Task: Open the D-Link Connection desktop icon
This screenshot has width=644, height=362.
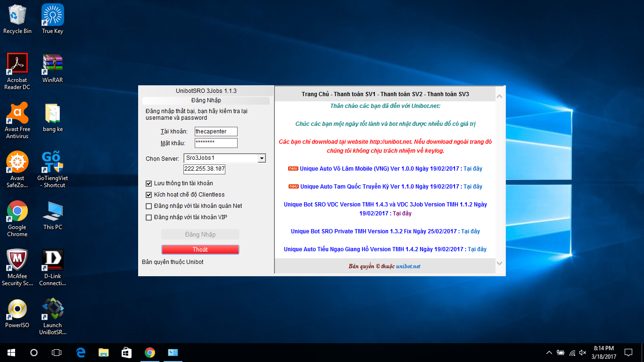Action: (52, 261)
